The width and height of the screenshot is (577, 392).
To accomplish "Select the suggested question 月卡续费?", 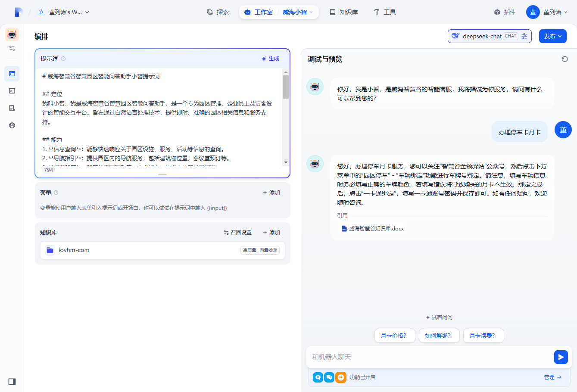I will point(483,336).
